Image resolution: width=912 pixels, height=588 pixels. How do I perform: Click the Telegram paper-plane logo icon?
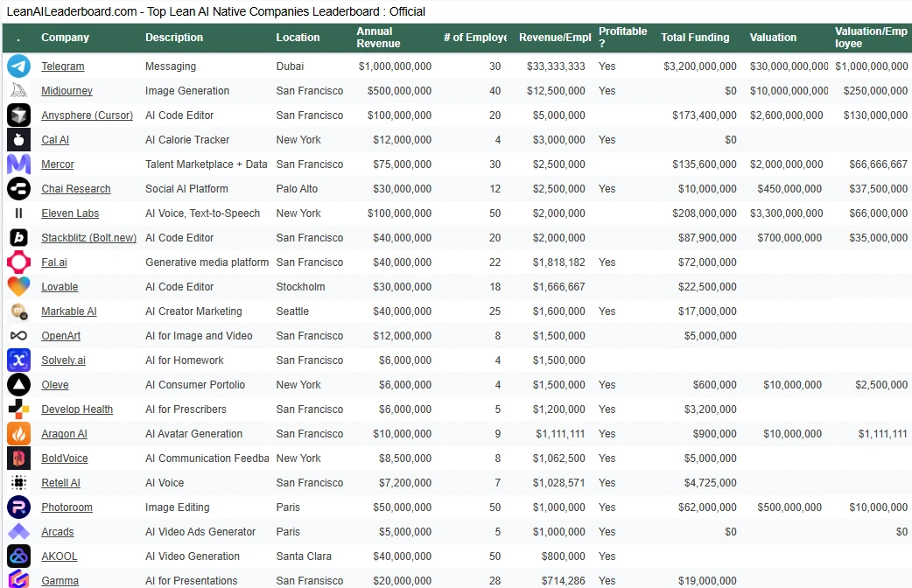tap(18, 66)
